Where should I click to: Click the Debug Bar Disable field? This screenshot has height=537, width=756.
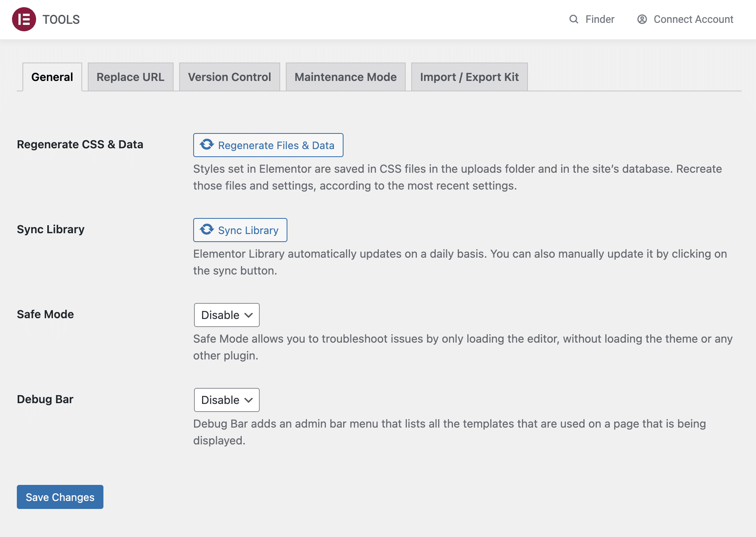tap(226, 400)
